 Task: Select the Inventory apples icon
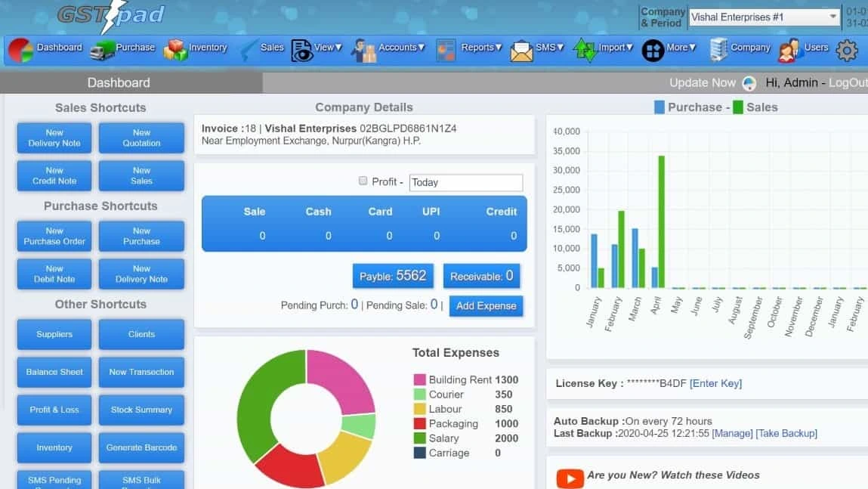coord(174,48)
